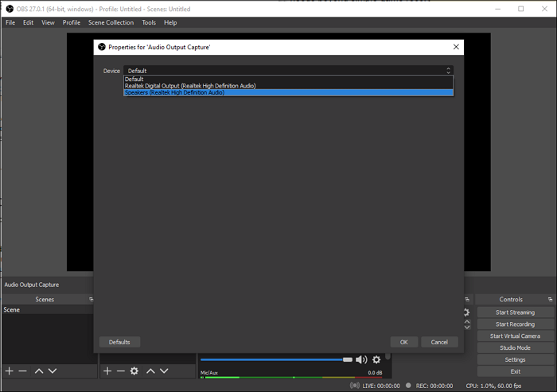Cancel the properties dialog

pos(439,342)
